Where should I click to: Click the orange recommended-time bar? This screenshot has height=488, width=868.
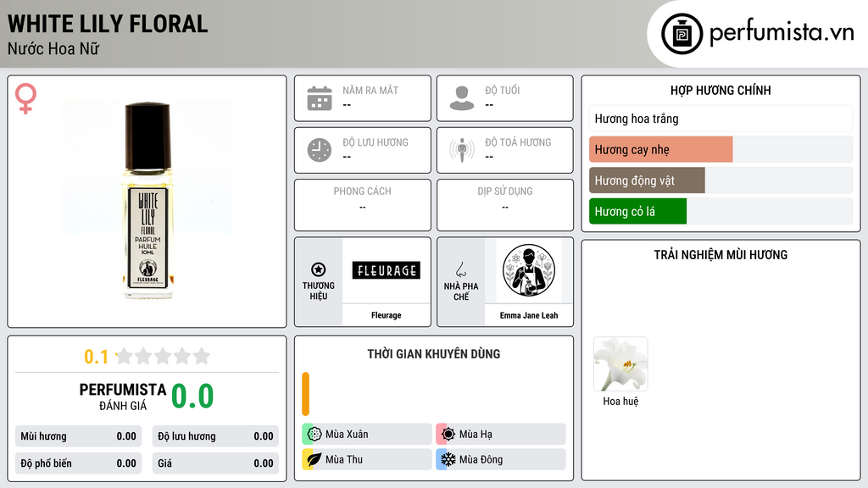pyautogui.click(x=305, y=394)
